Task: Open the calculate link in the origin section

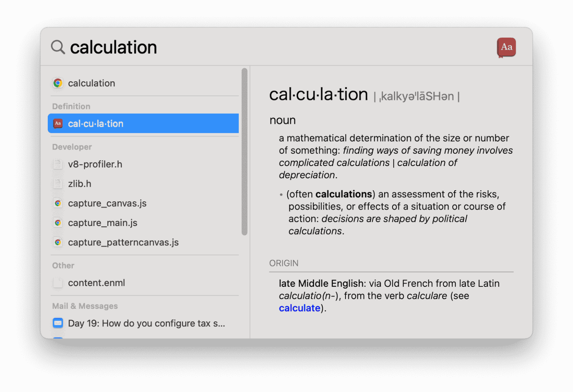Action: click(x=299, y=308)
